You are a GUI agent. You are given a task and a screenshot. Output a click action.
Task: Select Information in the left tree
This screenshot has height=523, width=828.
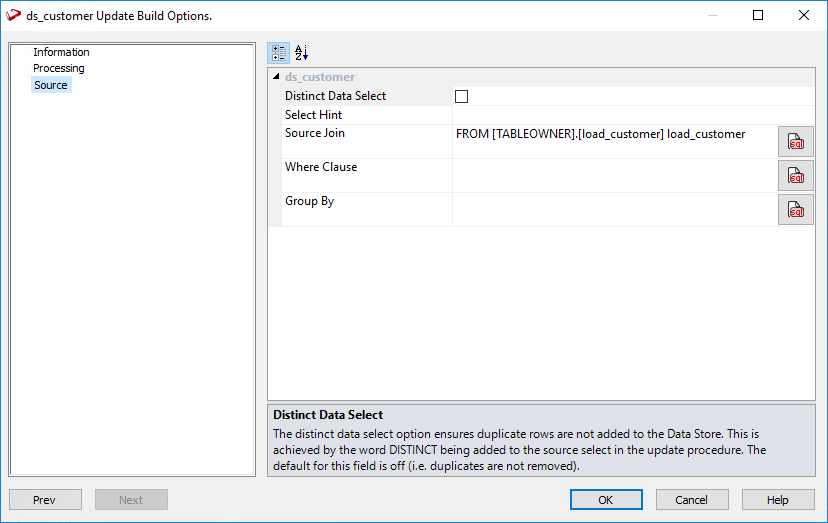(x=61, y=52)
